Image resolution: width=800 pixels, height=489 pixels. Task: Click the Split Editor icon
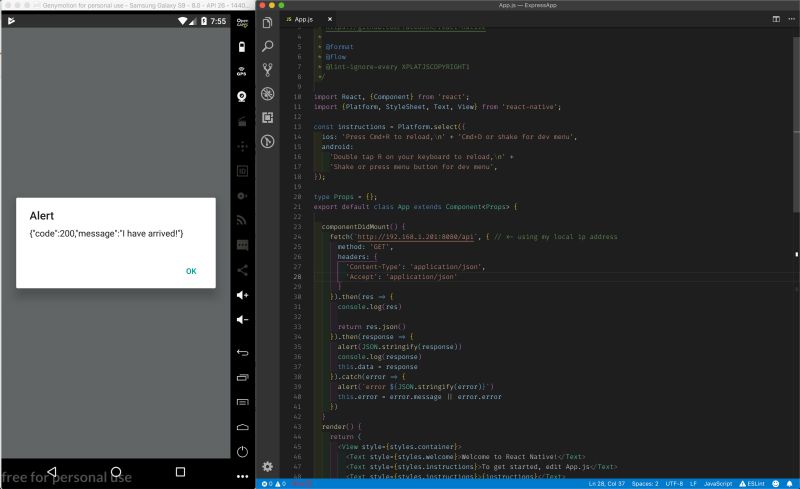(776, 19)
